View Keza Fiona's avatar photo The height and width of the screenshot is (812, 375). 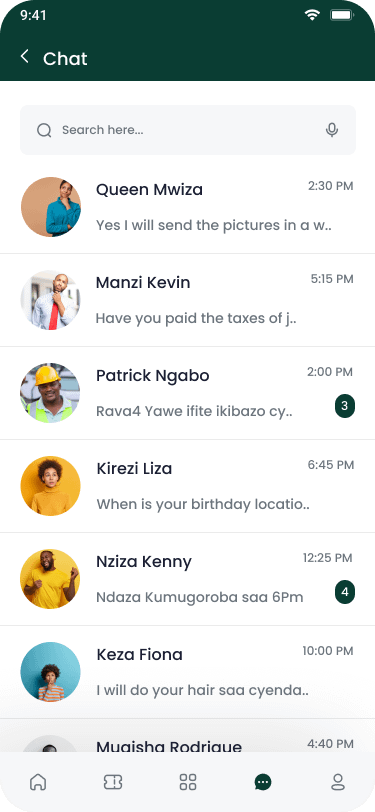50,672
